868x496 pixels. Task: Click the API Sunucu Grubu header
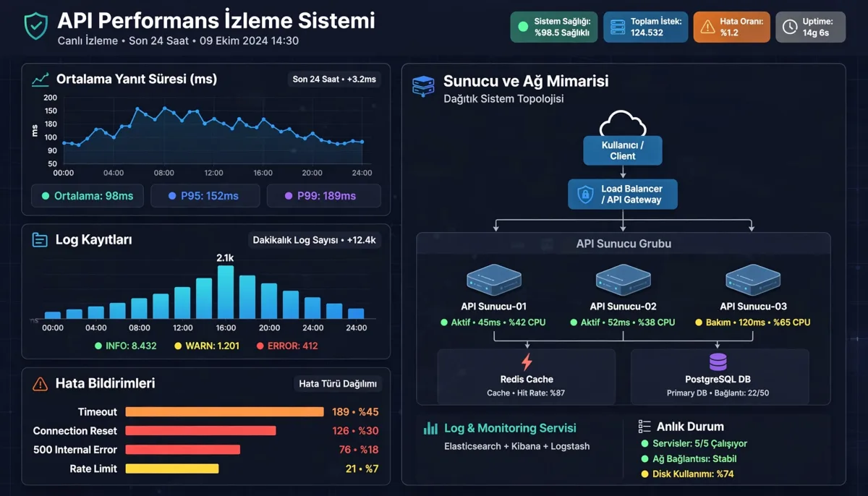(624, 244)
